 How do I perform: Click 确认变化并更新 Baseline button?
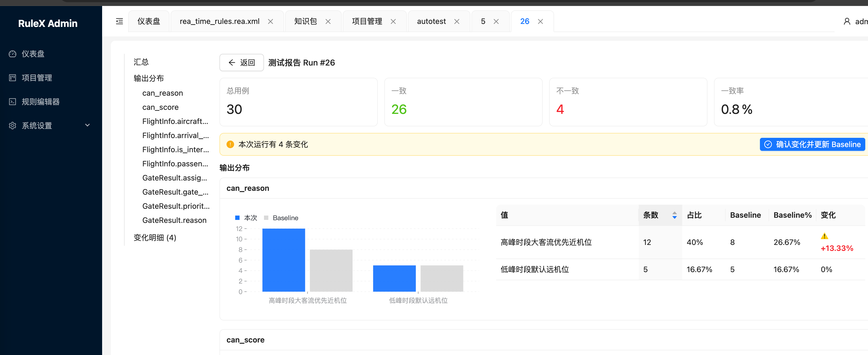812,144
